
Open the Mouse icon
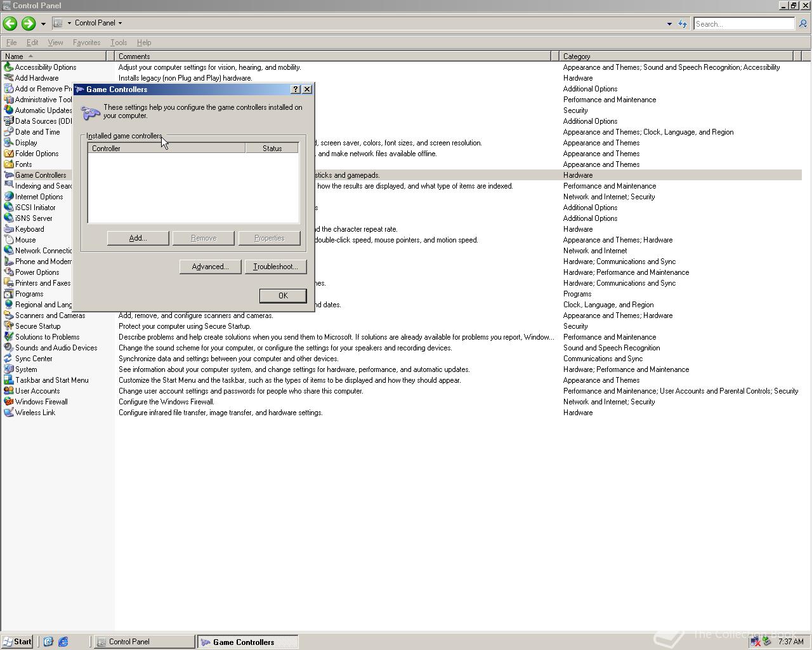8,240
